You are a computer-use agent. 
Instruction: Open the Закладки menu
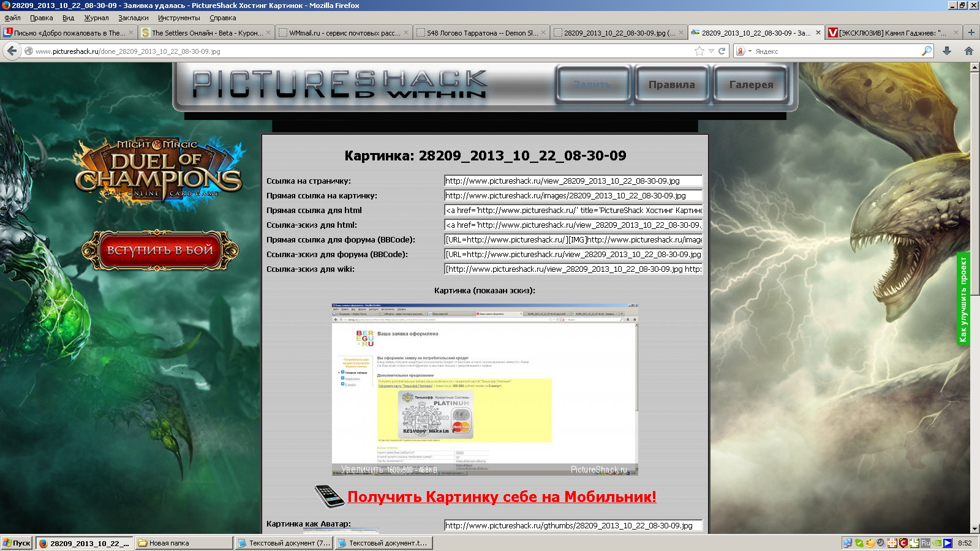134,18
